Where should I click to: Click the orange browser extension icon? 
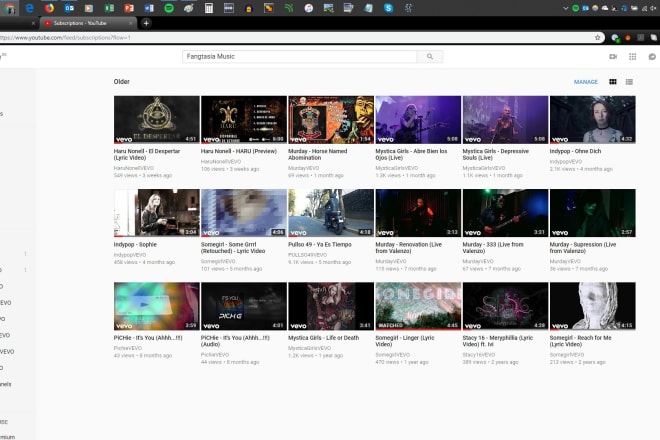tap(628, 37)
